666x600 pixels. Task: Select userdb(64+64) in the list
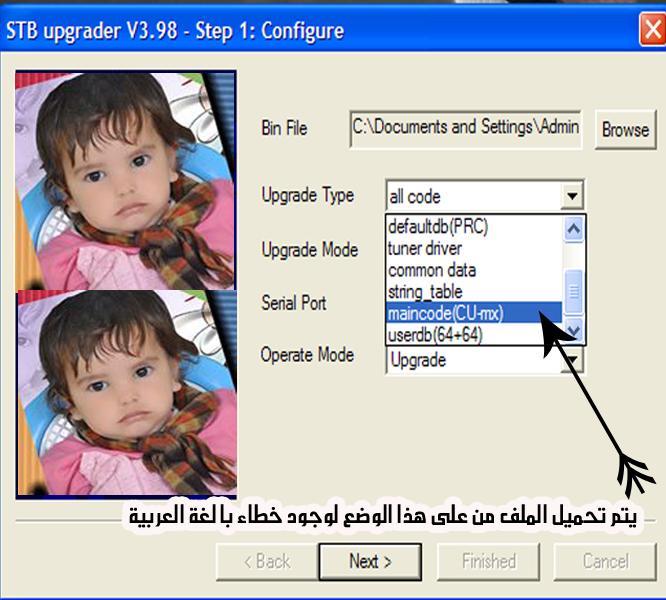474,335
